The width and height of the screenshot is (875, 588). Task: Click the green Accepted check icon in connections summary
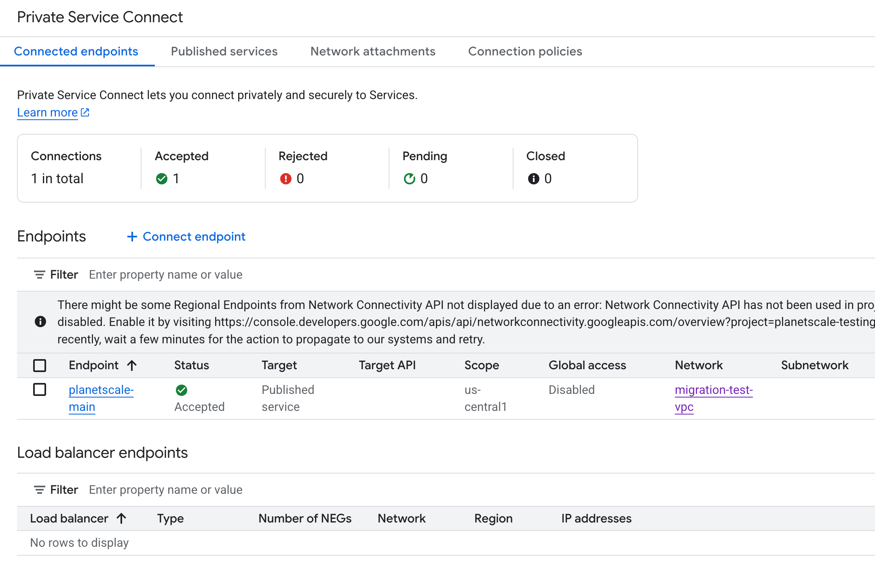tap(162, 179)
